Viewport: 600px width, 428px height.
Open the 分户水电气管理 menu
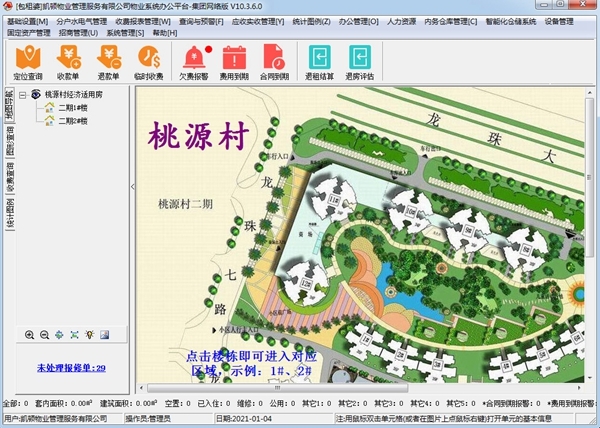pos(82,21)
